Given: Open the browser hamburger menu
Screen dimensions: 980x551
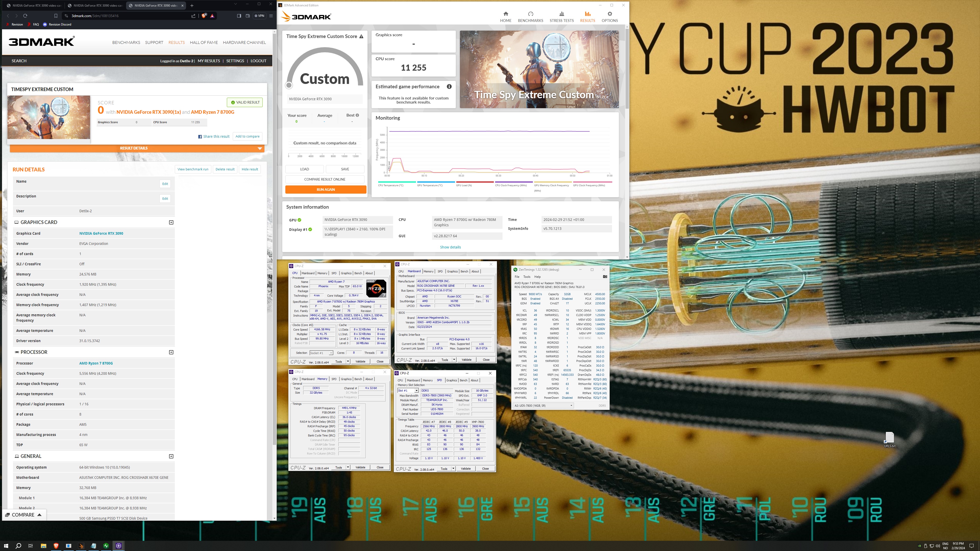Looking at the screenshot, I should pos(271,16).
